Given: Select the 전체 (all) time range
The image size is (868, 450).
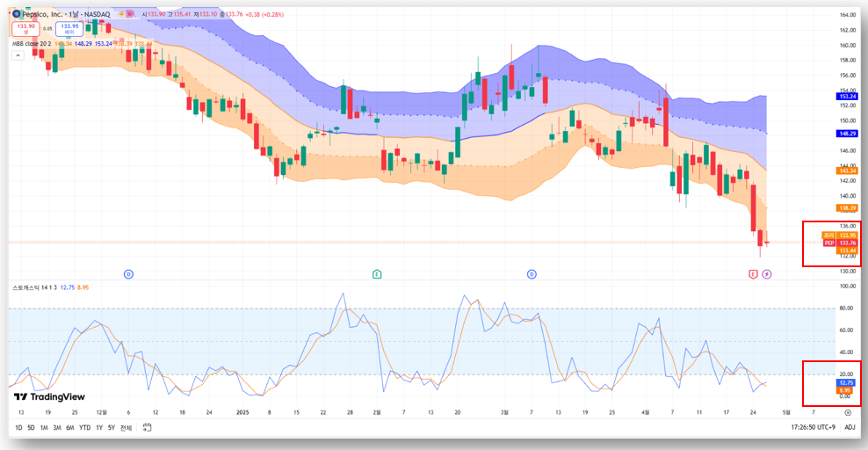Looking at the screenshot, I should point(127,428).
